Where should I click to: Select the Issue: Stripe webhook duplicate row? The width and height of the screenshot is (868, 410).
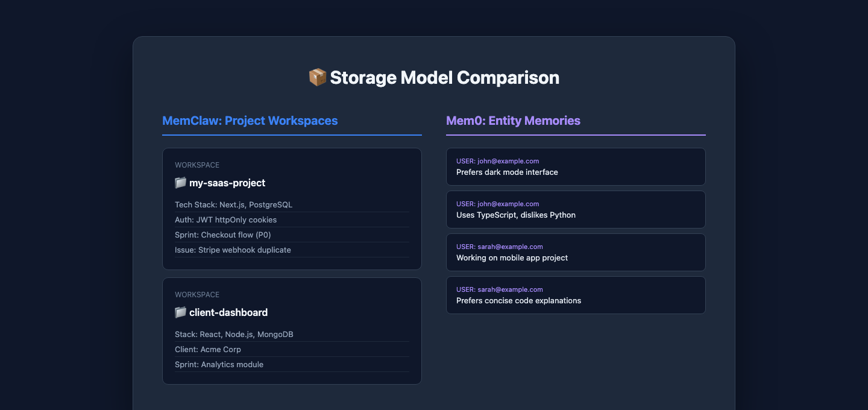[233, 250]
